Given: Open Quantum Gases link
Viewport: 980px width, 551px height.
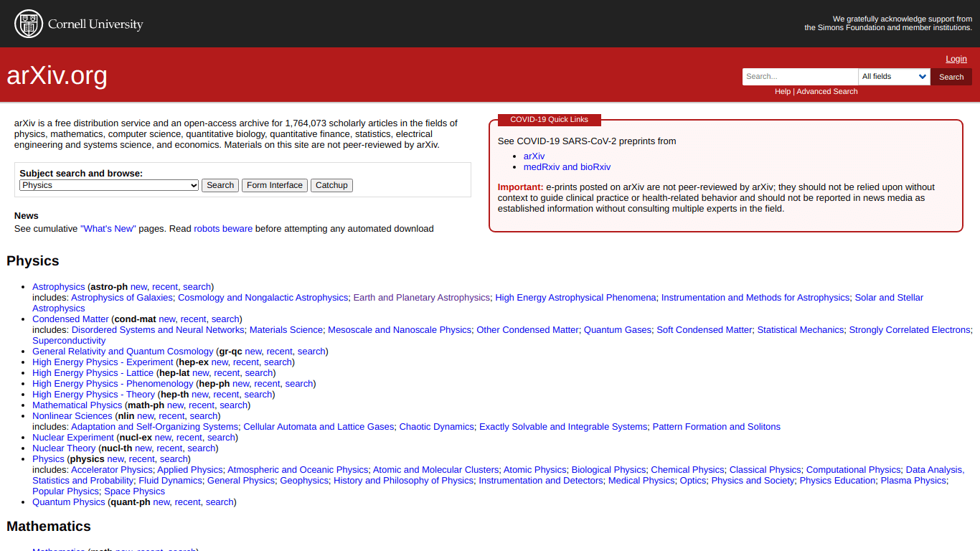Looking at the screenshot, I should point(618,330).
